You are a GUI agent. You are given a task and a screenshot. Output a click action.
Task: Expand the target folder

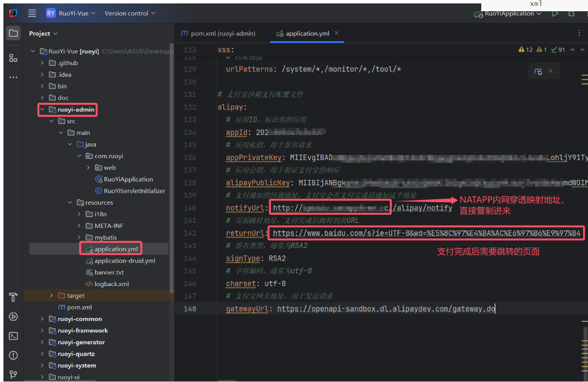pos(52,296)
